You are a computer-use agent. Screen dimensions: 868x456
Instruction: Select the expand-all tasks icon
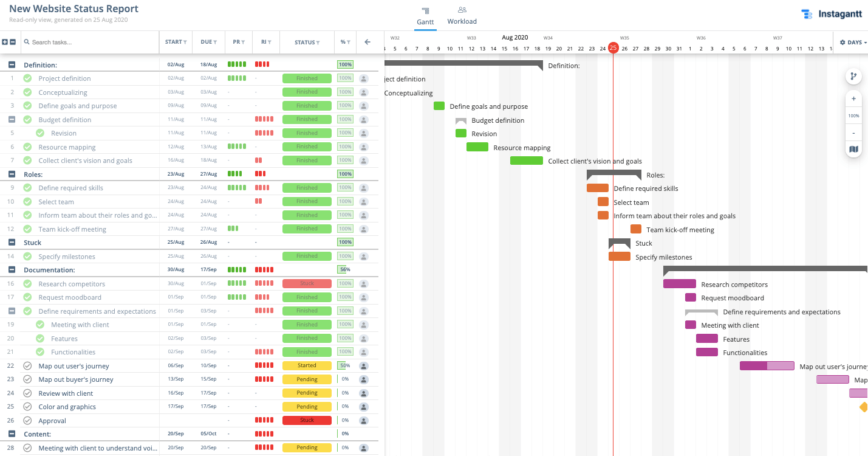pyautogui.click(x=5, y=42)
